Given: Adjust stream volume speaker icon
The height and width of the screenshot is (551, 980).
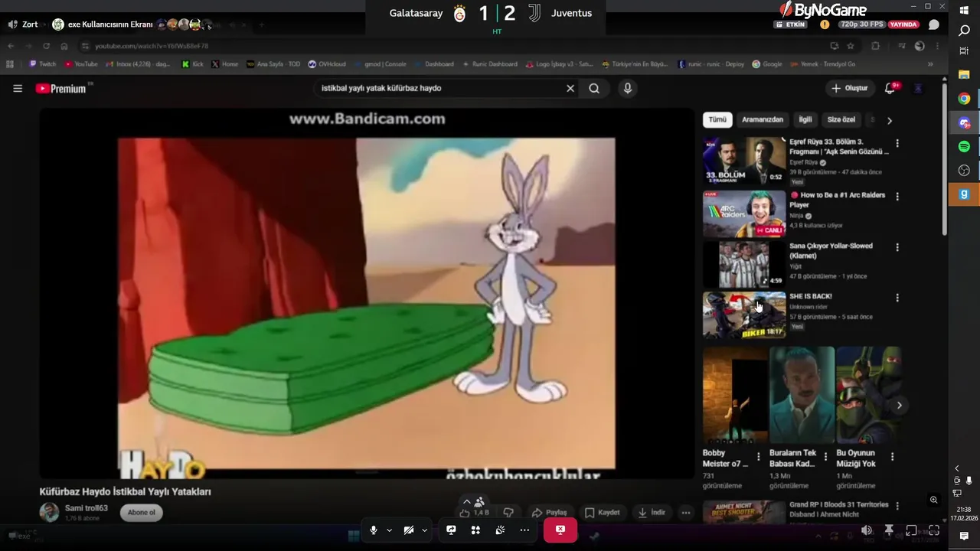Looking at the screenshot, I should point(867,530).
